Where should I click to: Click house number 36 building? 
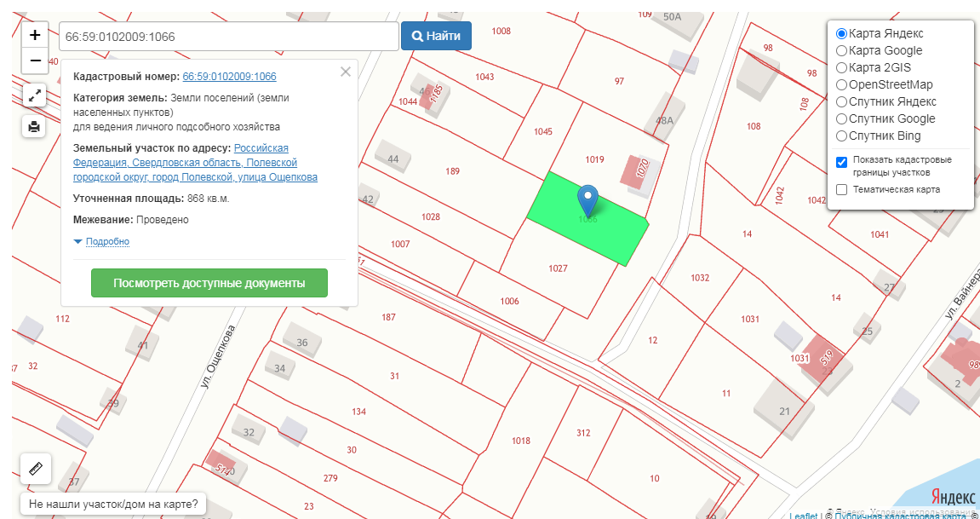(302, 342)
